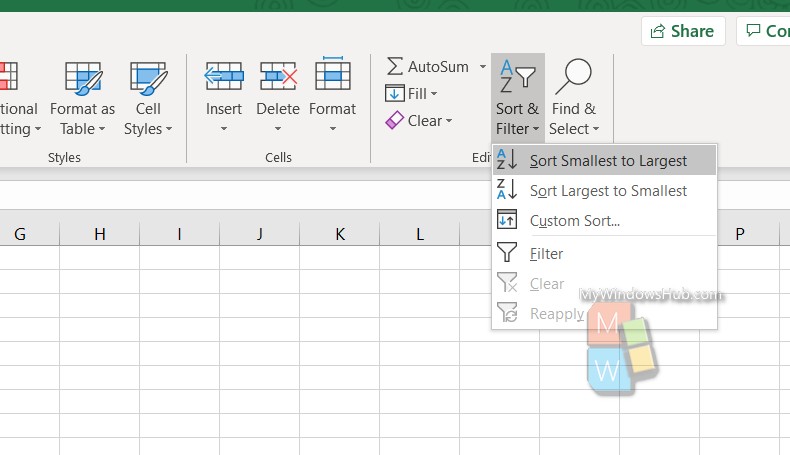Open the Custom Sort dialog entry
This screenshot has width=790, height=455.
[x=605, y=221]
